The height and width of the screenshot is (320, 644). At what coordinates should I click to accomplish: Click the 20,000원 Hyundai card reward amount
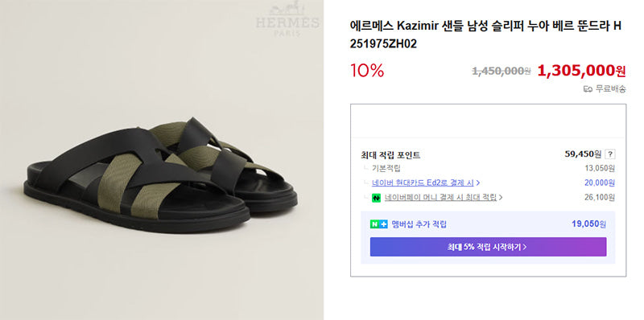600,183
